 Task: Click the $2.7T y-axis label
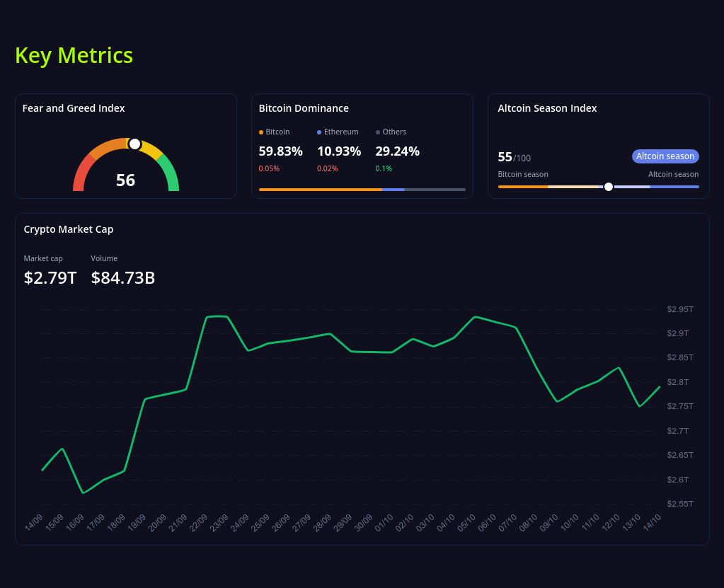[x=677, y=431]
